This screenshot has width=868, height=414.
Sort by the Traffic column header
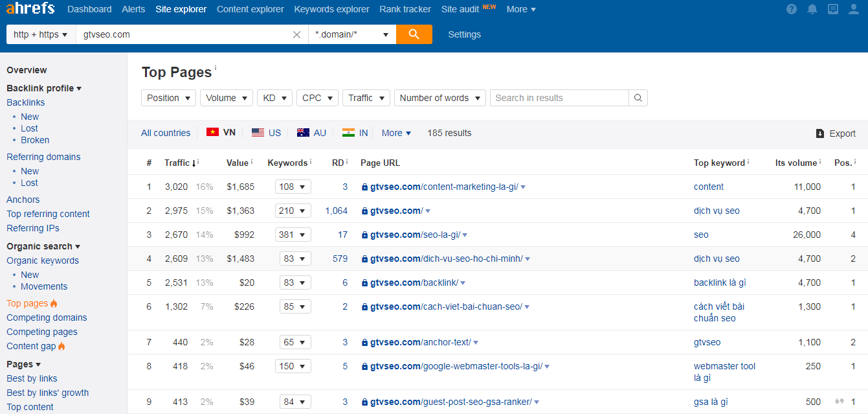(x=177, y=163)
